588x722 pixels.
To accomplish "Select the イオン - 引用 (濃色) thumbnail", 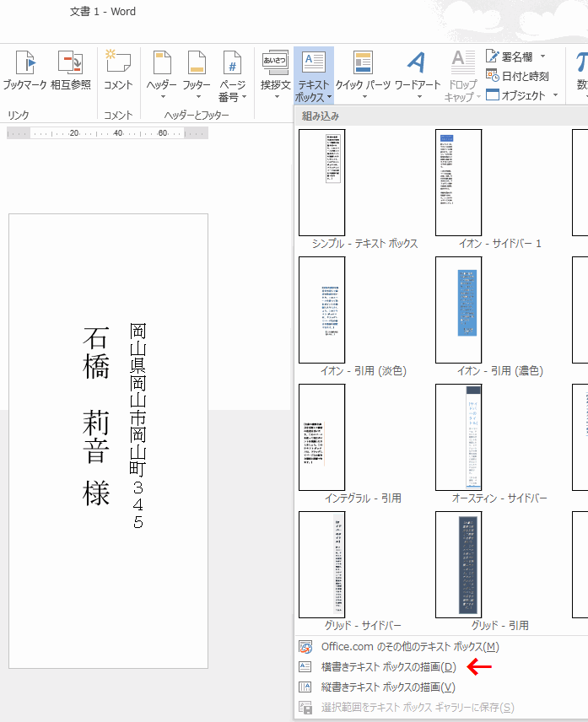I will [459, 310].
